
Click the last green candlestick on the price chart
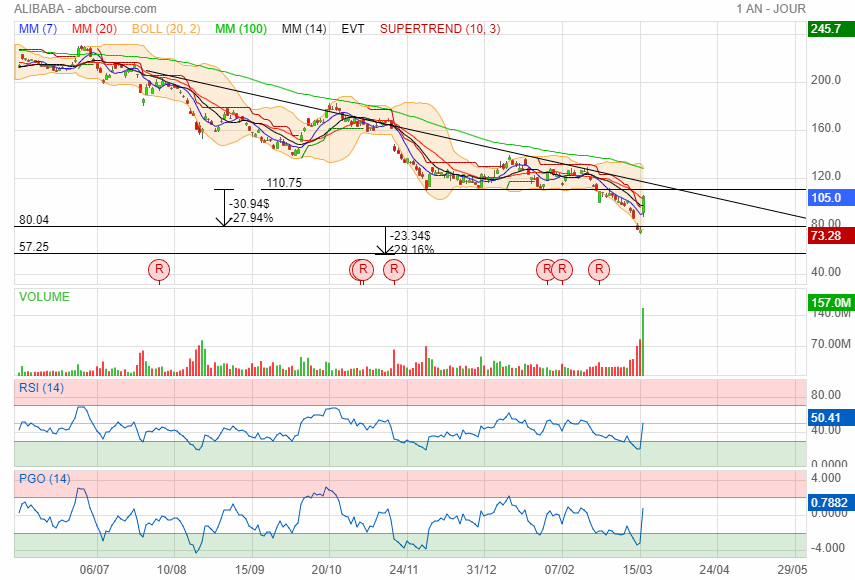pyautogui.click(x=644, y=205)
